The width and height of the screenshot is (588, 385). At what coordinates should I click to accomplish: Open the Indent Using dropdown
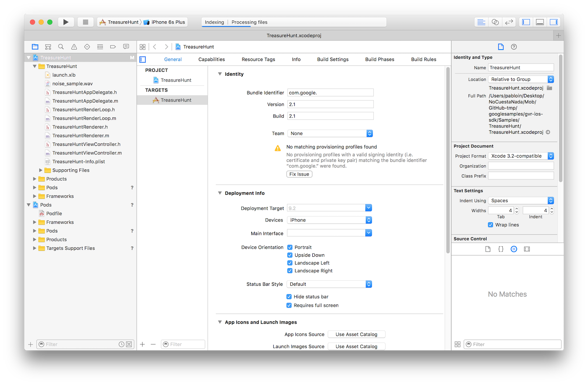pyautogui.click(x=521, y=201)
